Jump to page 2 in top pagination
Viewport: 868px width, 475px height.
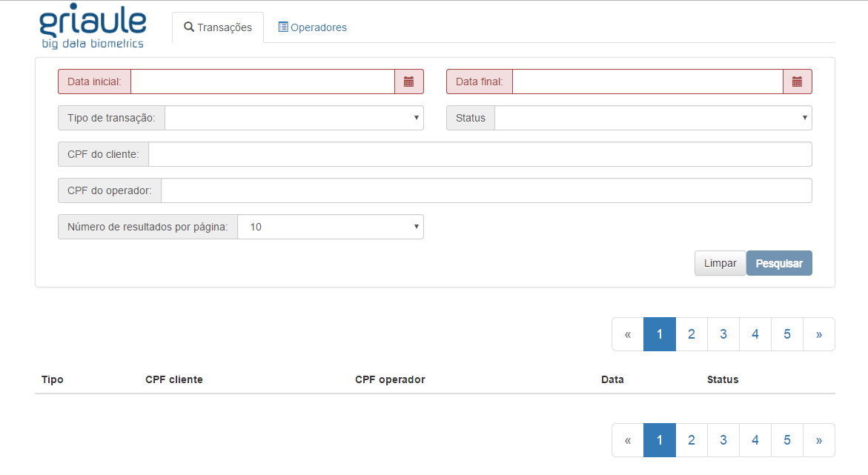(x=692, y=334)
